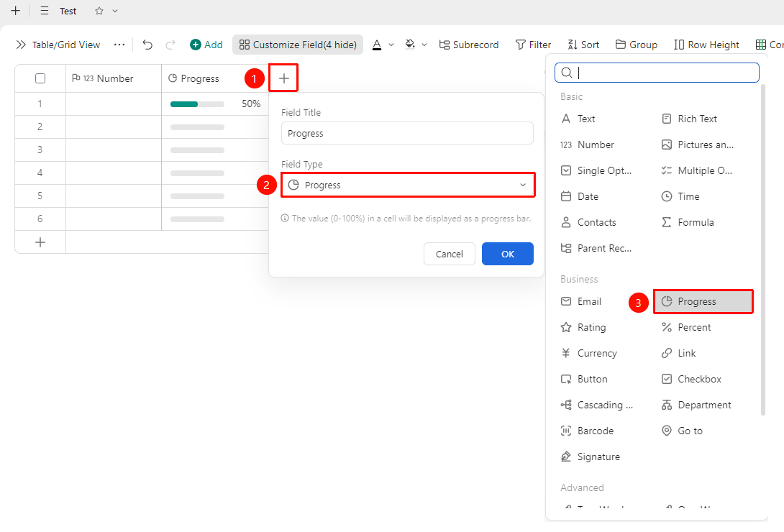Open the three-dots view options menu
This screenshot has width=784, height=532.
(x=119, y=45)
